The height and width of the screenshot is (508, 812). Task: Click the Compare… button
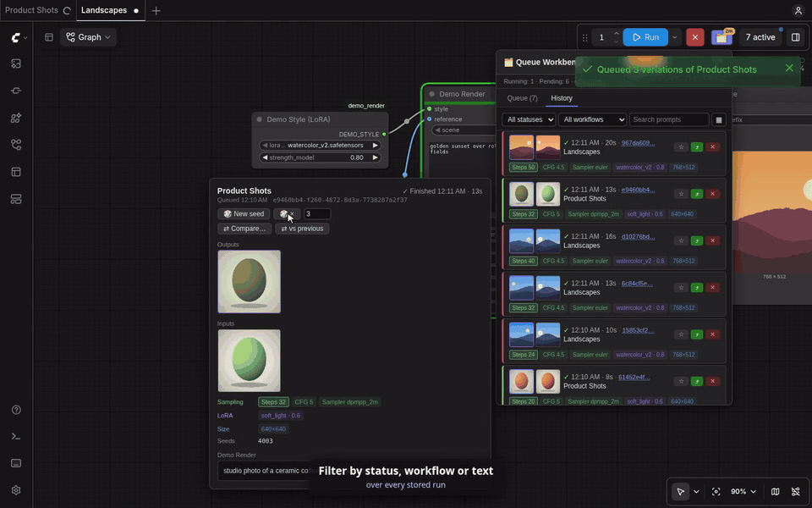pyautogui.click(x=244, y=229)
